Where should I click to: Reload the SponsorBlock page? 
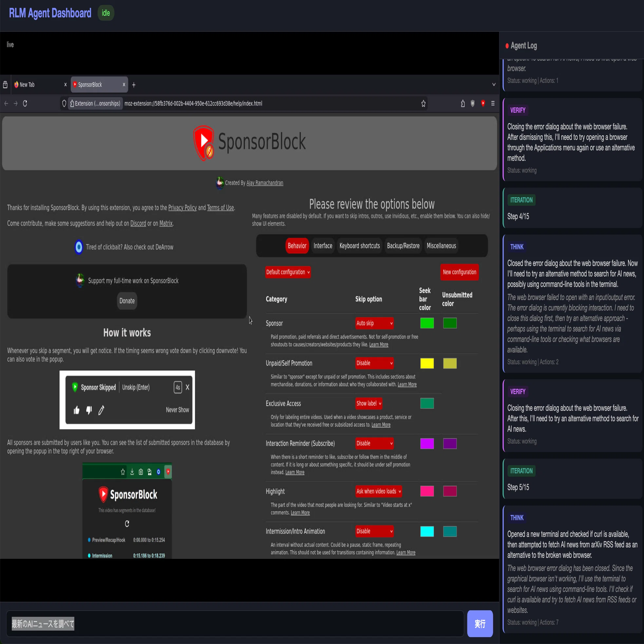point(25,104)
